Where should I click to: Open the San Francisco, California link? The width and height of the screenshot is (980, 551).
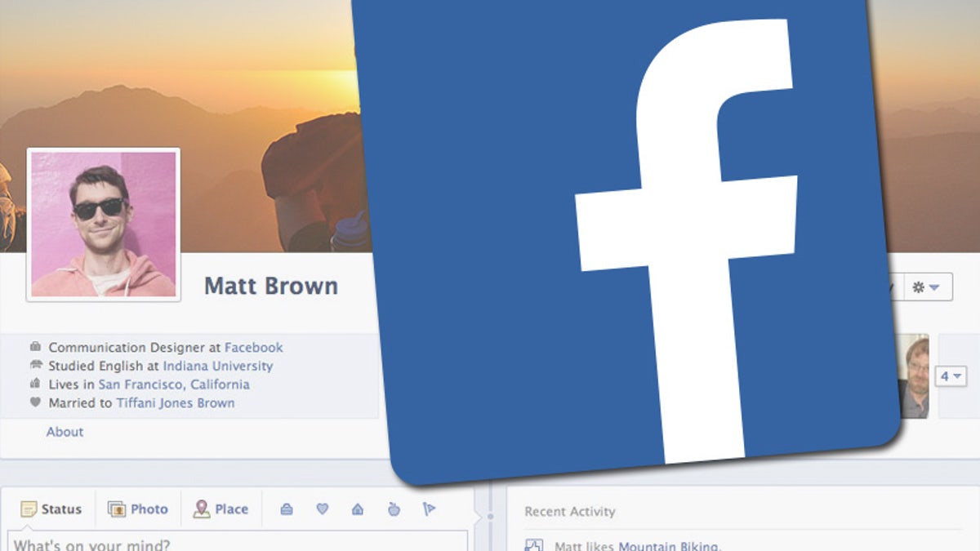pos(174,384)
